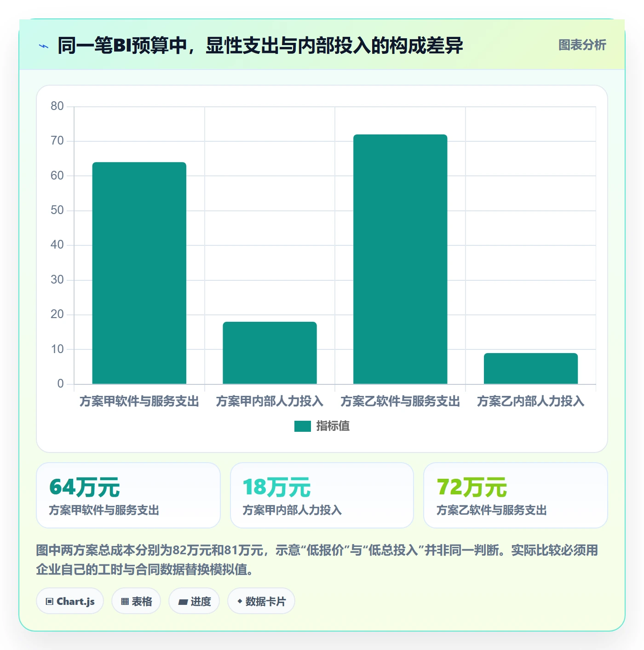Click the 方案乙内部人力投入 bar
The height and width of the screenshot is (650, 644).
[531, 368]
